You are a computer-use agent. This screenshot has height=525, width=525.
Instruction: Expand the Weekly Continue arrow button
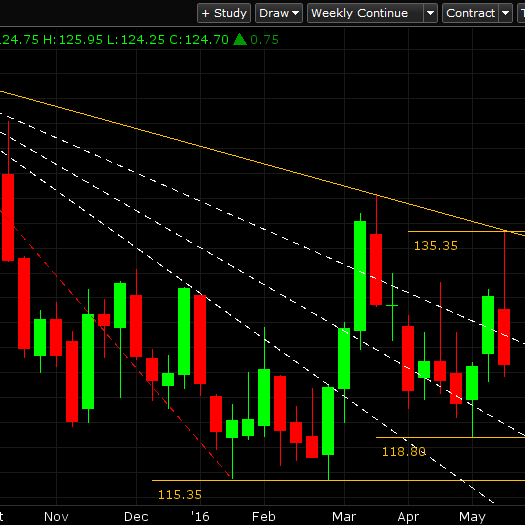pyautogui.click(x=431, y=13)
